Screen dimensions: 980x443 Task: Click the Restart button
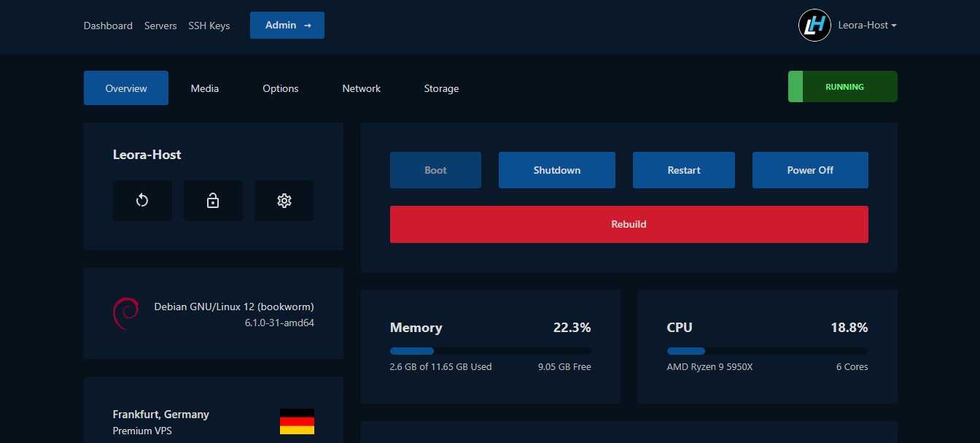pos(684,170)
